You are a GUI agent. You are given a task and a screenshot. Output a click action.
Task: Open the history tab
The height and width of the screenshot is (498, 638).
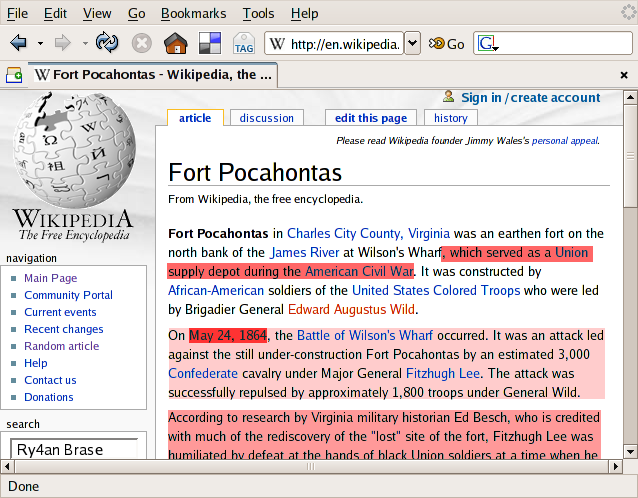[x=450, y=118]
